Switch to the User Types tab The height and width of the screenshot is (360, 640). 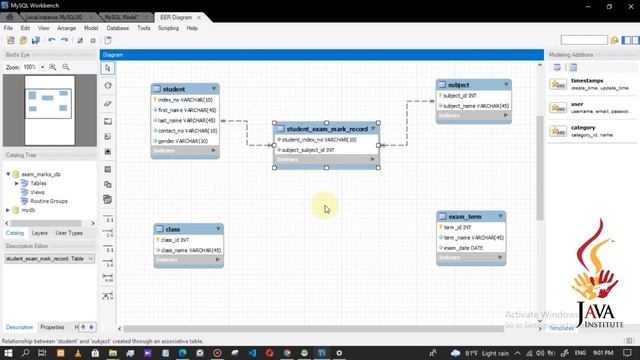point(69,233)
